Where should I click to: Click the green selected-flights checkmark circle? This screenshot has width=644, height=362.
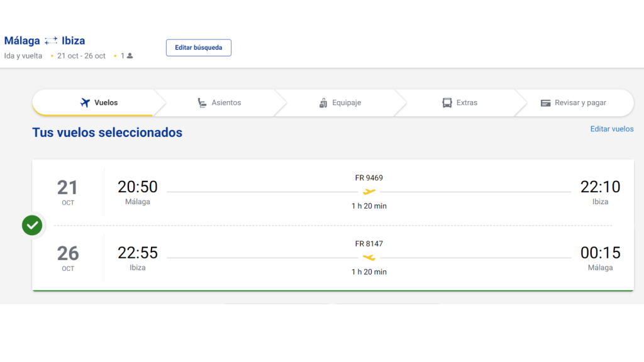(x=32, y=225)
